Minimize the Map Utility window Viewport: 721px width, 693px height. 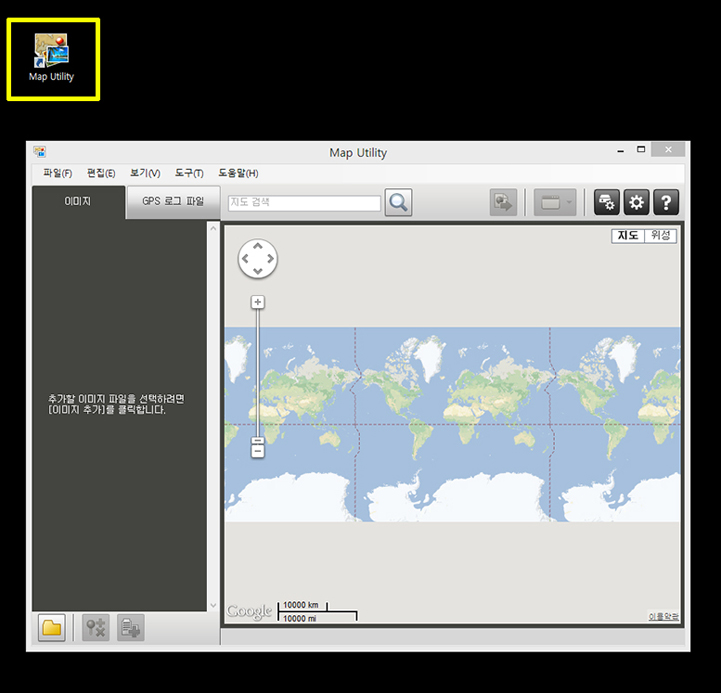621,150
